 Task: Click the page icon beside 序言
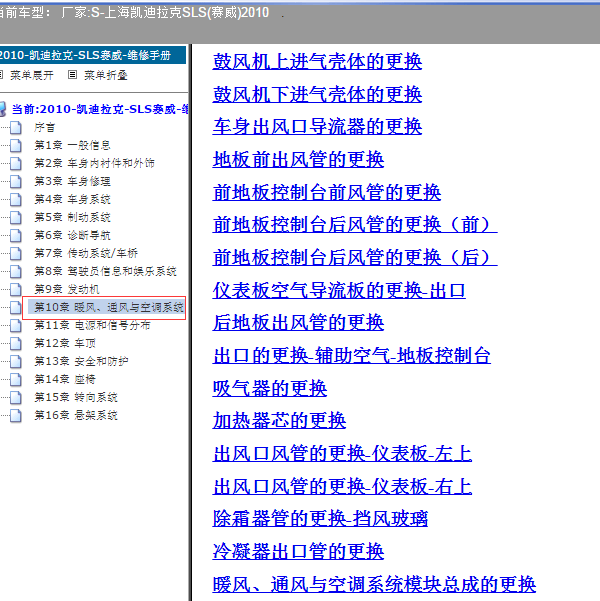pos(16,128)
